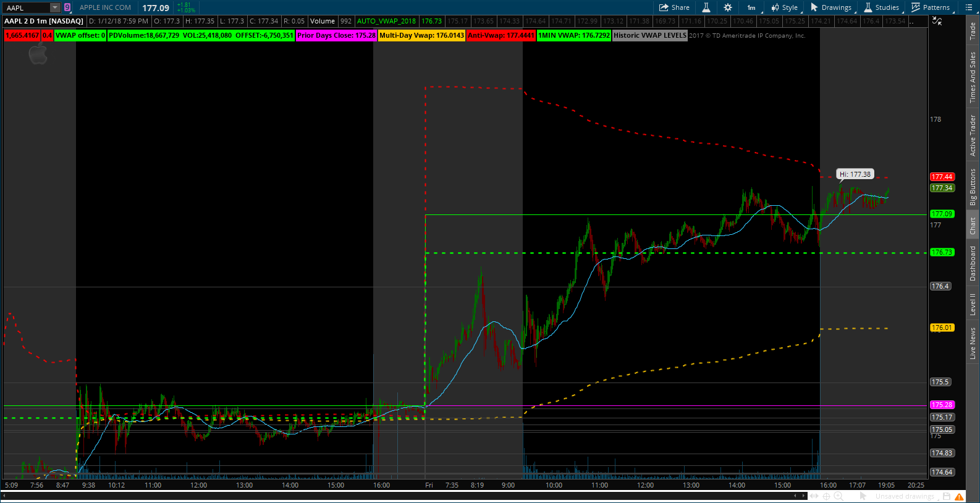Click the magenta 175.28 price label

click(x=942, y=405)
